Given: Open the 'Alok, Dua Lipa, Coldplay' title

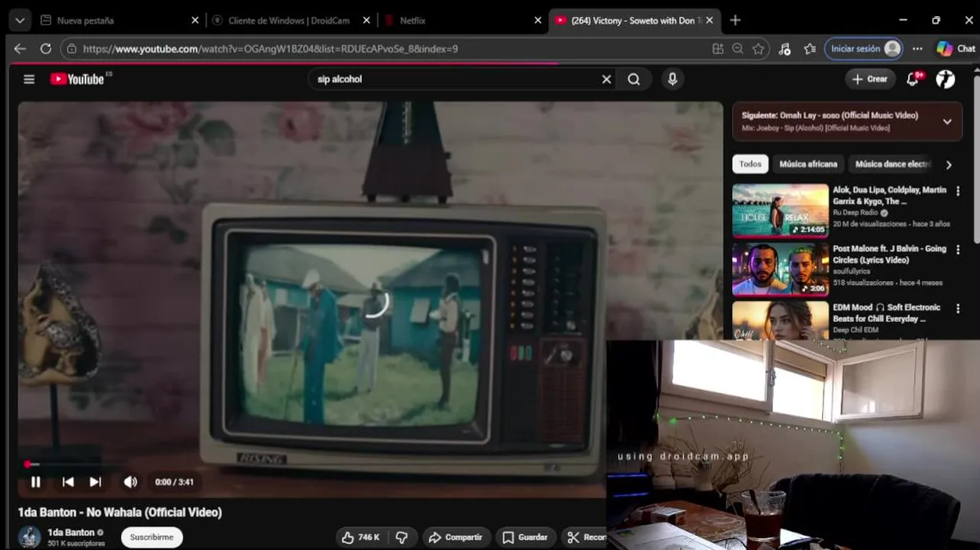Looking at the screenshot, I should [x=889, y=196].
